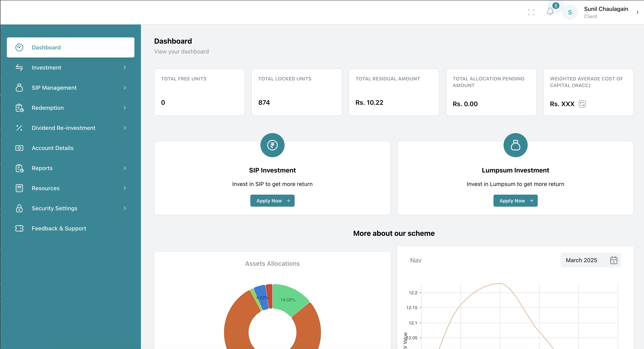Click the user avatar with letter S
644x349 pixels.
click(x=570, y=12)
